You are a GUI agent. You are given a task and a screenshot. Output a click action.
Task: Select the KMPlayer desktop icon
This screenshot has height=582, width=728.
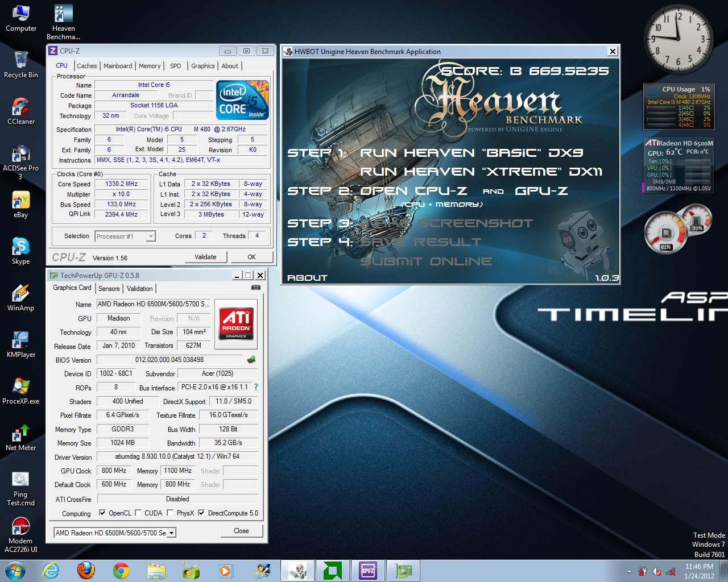coord(21,344)
